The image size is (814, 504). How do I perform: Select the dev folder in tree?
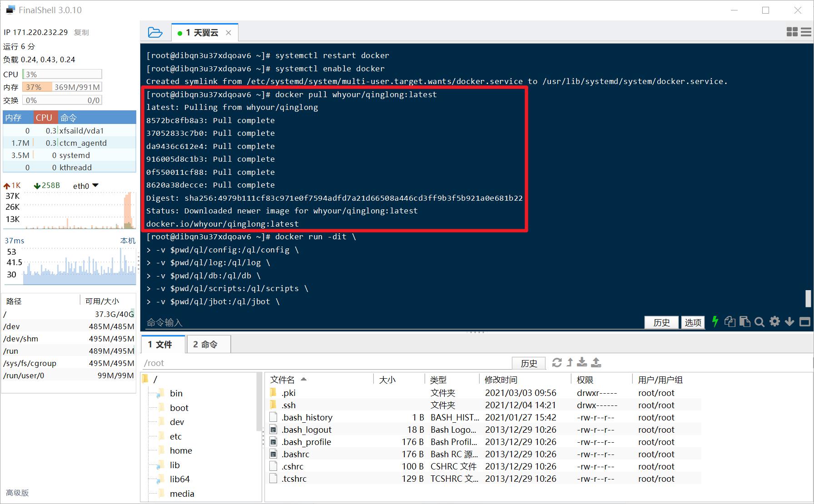(177, 422)
